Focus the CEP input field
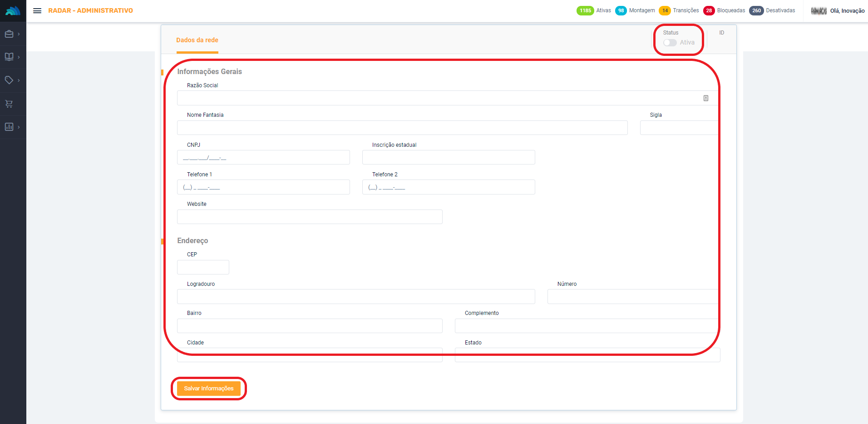This screenshot has width=868, height=424. click(203, 267)
